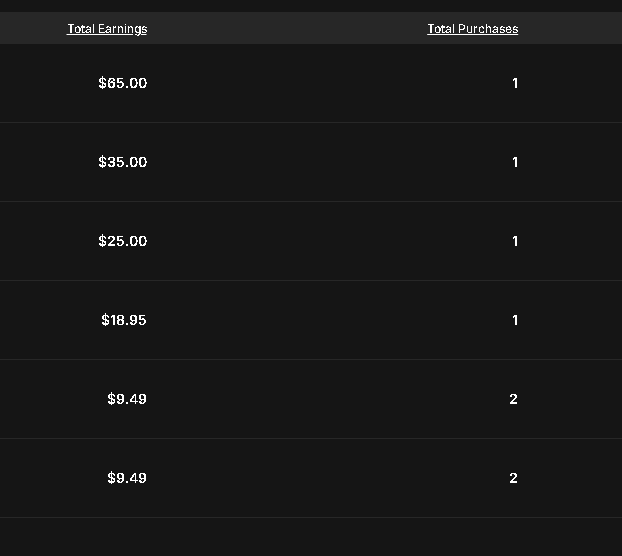The height and width of the screenshot is (556, 622).
Task: Click purchases count in the $65.00 row
Action: tap(515, 83)
